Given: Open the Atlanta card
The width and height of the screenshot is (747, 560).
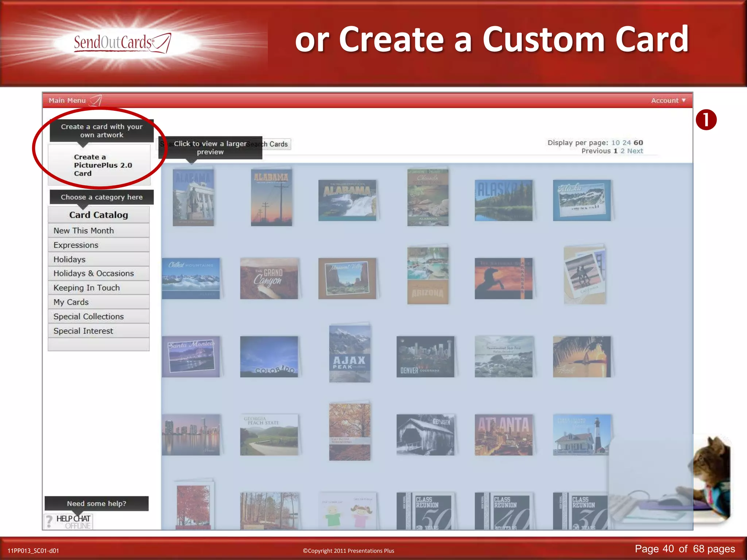Looking at the screenshot, I should 504,435.
